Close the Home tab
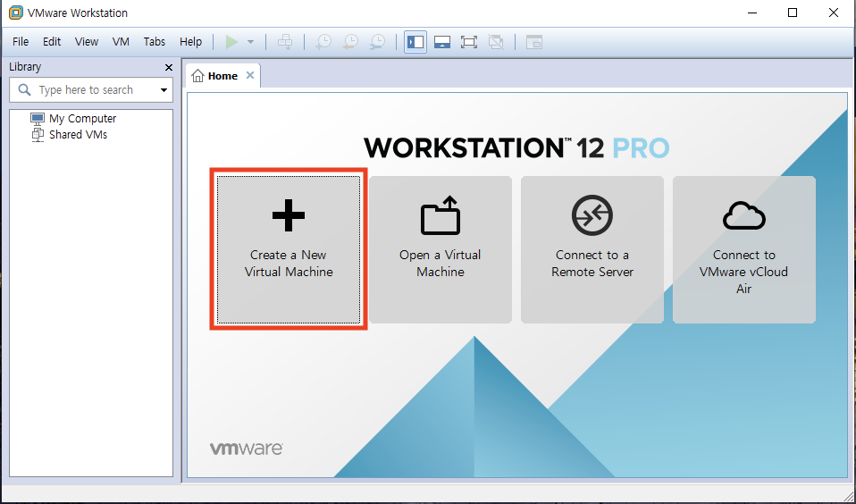The width and height of the screenshot is (856, 504). click(x=250, y=75)
